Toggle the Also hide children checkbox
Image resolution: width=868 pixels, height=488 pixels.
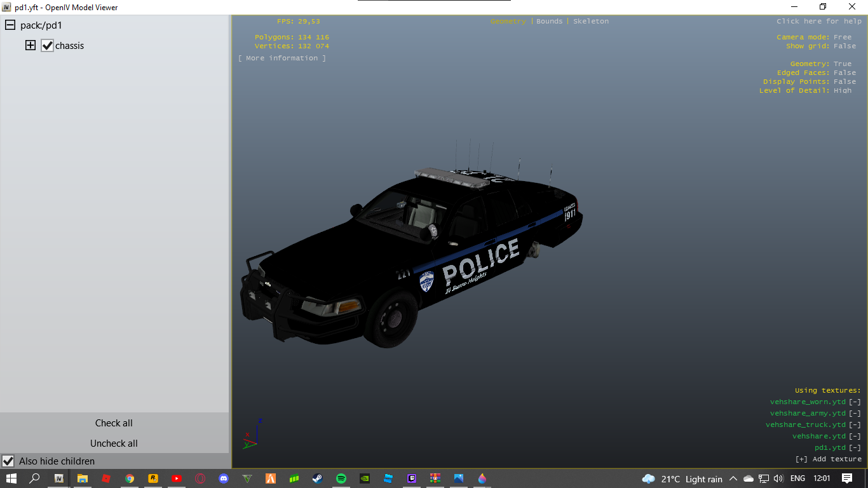pyautogui.click(x=8, y=461)
